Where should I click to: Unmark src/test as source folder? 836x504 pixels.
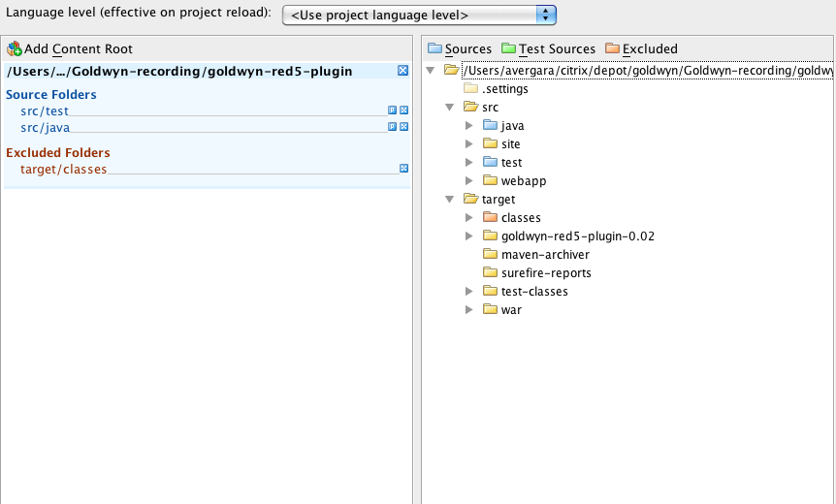[403, 110]
